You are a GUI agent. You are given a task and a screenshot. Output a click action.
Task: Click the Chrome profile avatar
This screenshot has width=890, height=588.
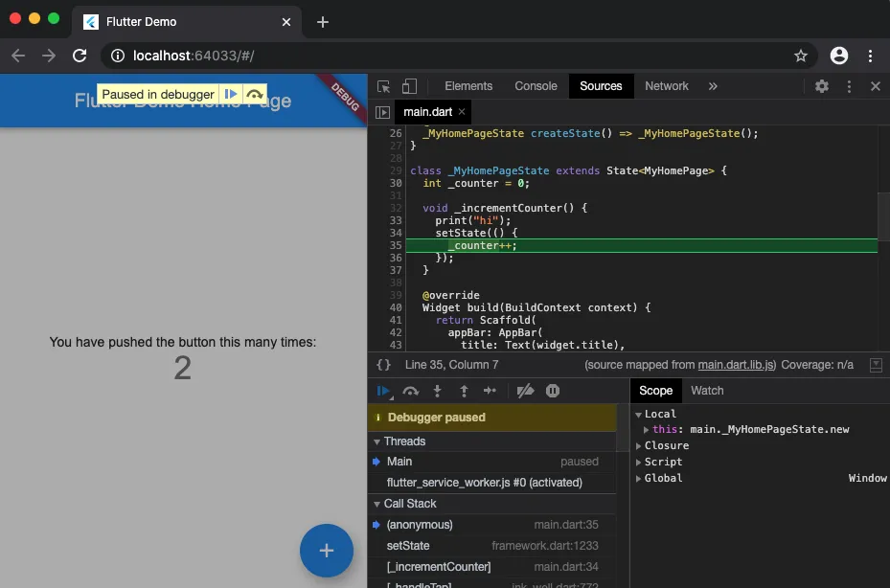(839, 56)
